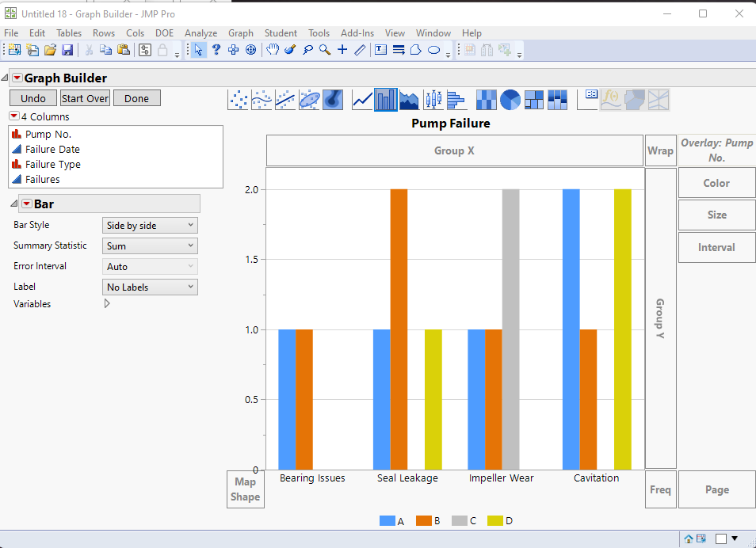Click the Open file folder icon
This screenshot has height=548, width=756.
point(50,50)
